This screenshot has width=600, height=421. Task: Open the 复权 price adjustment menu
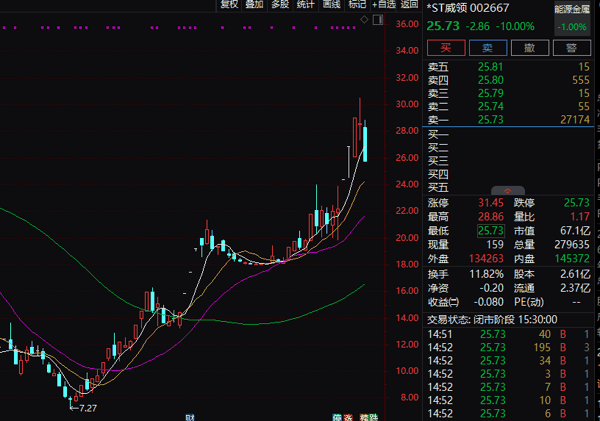[x=230, y=4]
